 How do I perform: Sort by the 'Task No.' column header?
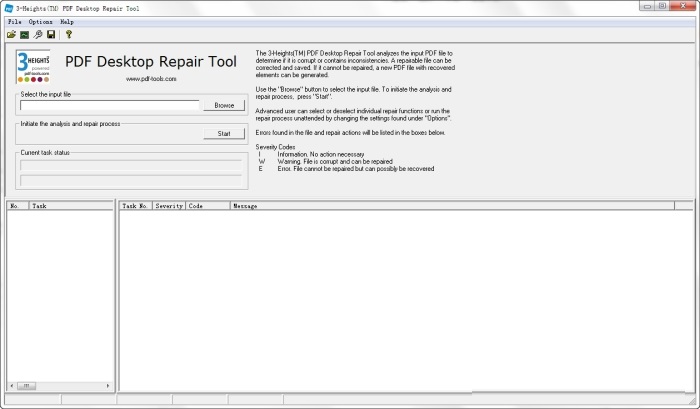click(136, 206)
